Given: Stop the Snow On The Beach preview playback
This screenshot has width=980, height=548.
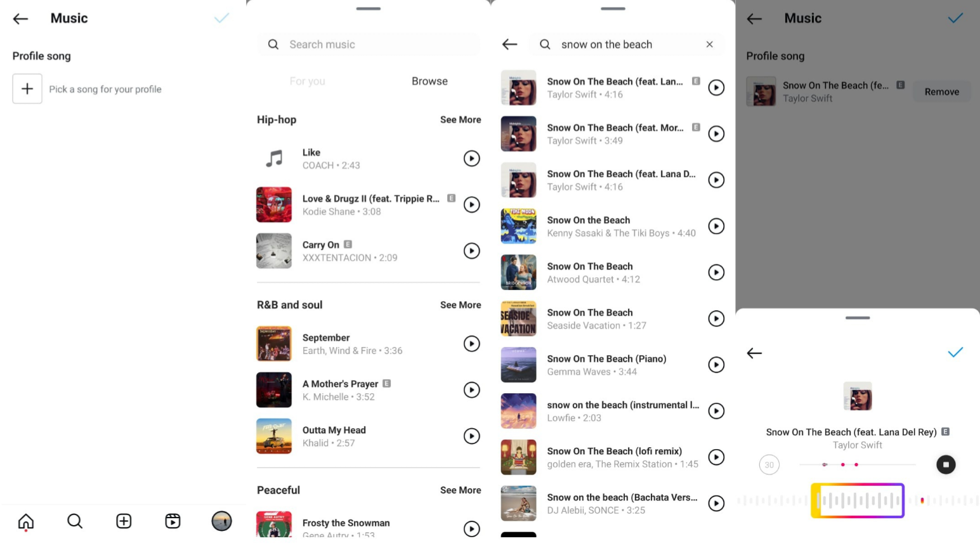Looking at the screenshot, I should 946,465.
